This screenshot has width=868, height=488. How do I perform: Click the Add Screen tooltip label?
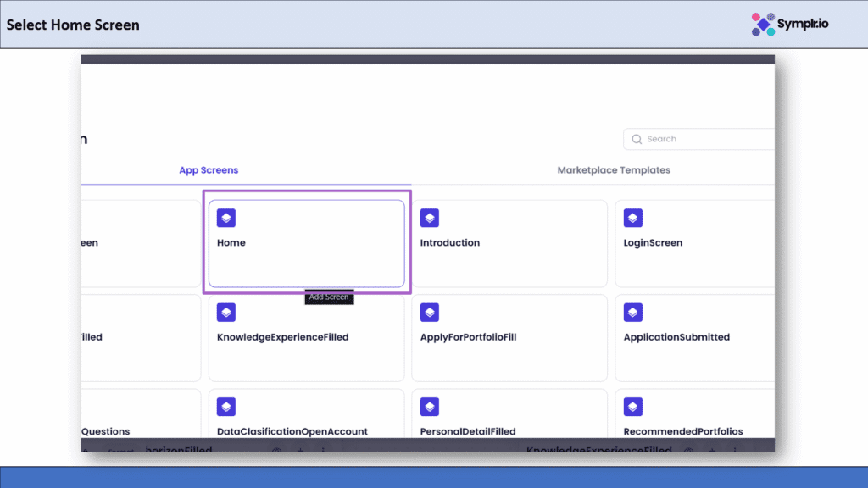coord(329,297)
